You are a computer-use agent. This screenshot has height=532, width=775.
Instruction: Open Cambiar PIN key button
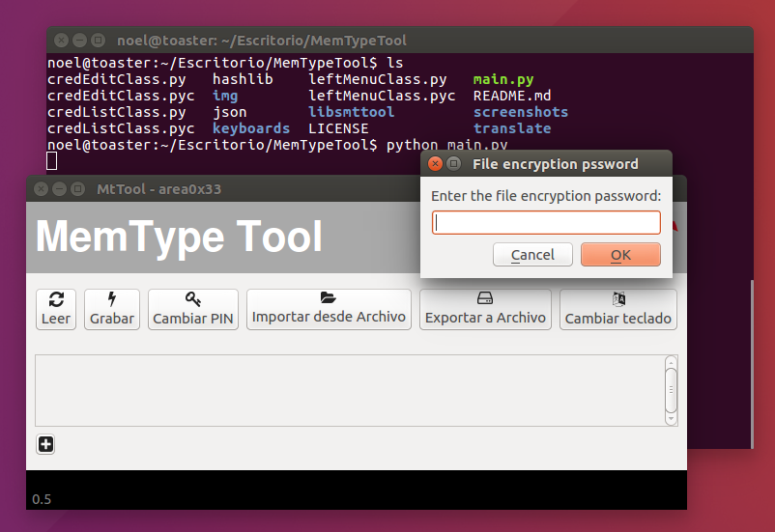click(x=192, y=309)
